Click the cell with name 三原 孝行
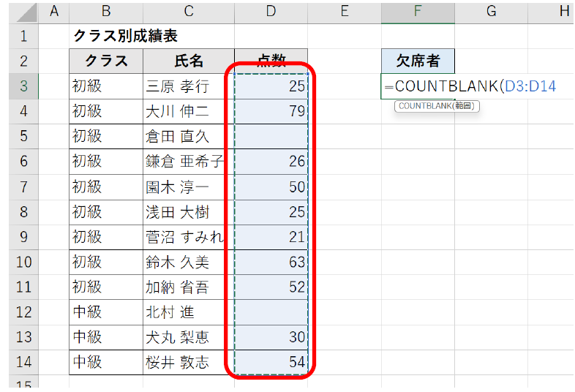 [189, 86]
